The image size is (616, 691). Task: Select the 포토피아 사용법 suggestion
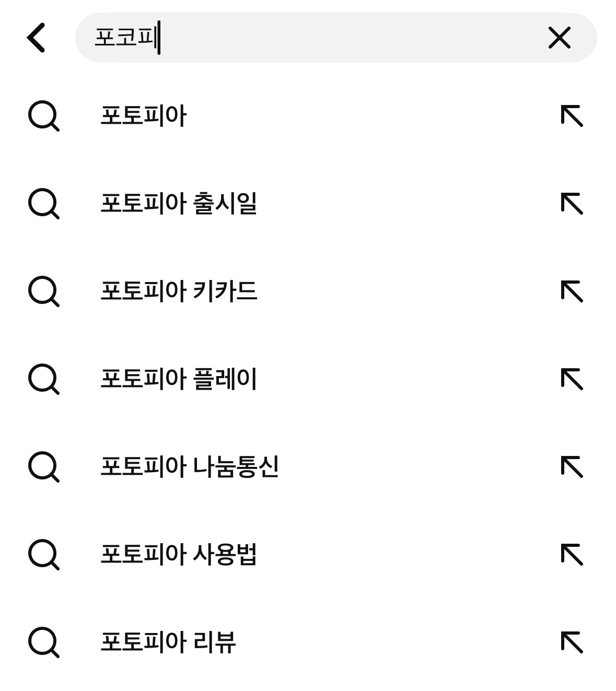click(179, 554)
